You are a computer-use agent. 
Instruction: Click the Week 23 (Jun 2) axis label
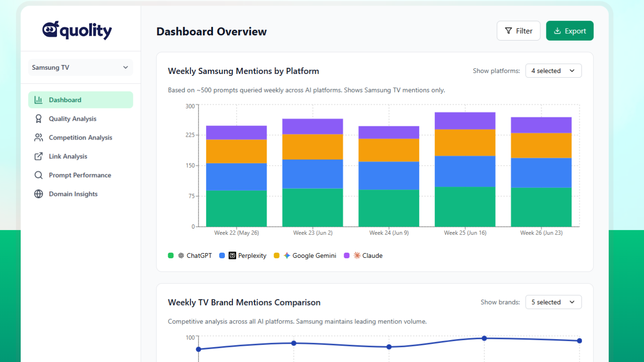313,233
